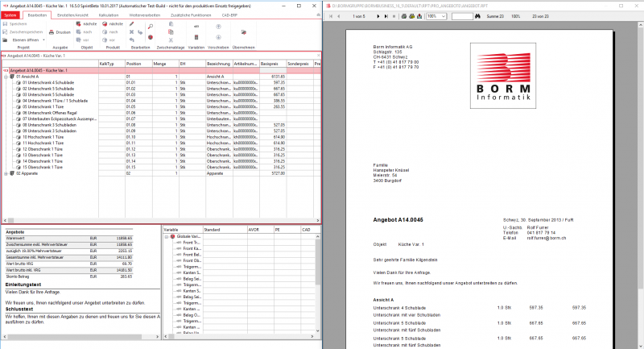Click the Basispreis column header
Screen dimensions: 644x349
pyautogui.click(x=271, y=63)
